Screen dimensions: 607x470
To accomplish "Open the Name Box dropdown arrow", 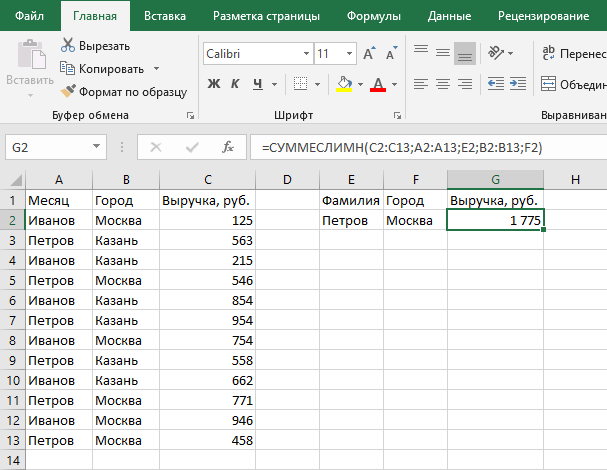I will (96, 147).
